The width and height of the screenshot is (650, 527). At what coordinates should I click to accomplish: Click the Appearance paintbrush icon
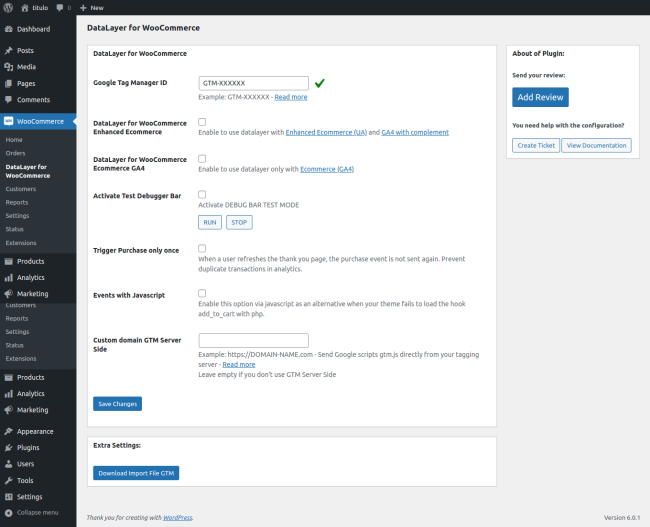click(x=9, y=431)
